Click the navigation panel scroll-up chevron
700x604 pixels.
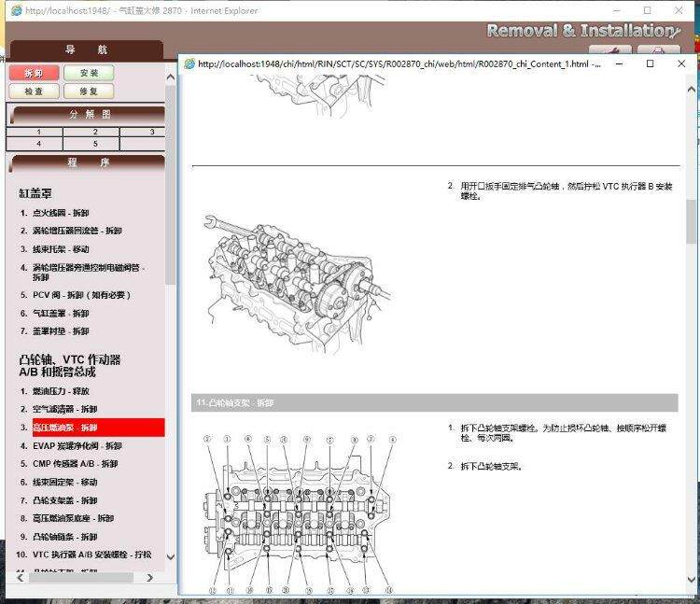(x=170, y=77)
